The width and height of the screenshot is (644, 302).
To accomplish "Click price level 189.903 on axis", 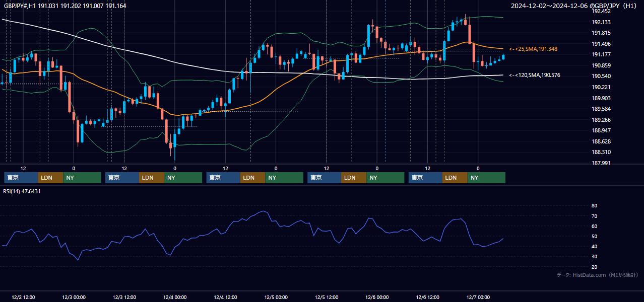I will coord(601,98).
